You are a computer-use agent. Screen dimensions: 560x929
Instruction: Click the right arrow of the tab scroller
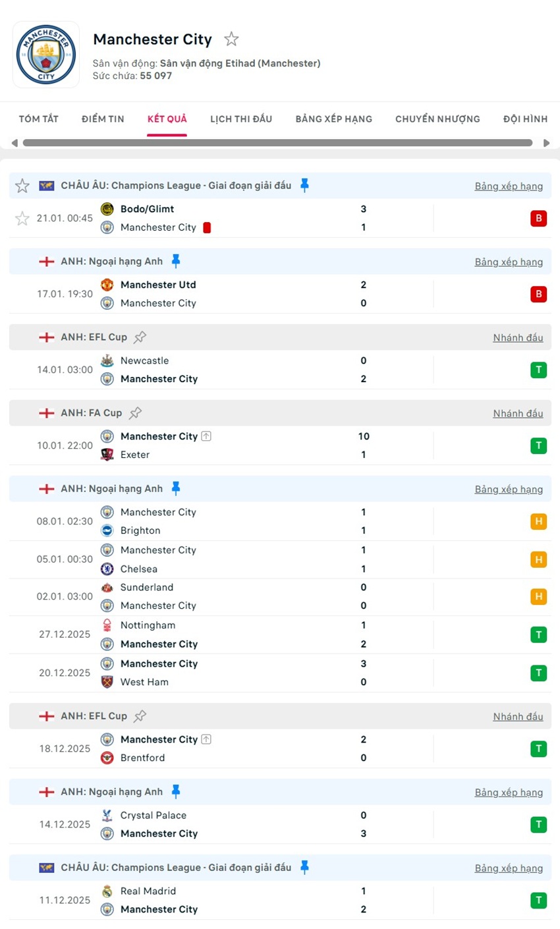click(546, 142)
